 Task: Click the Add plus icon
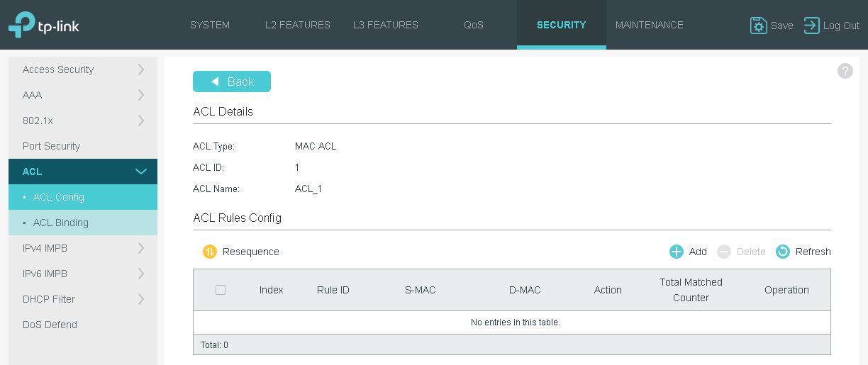677,252
